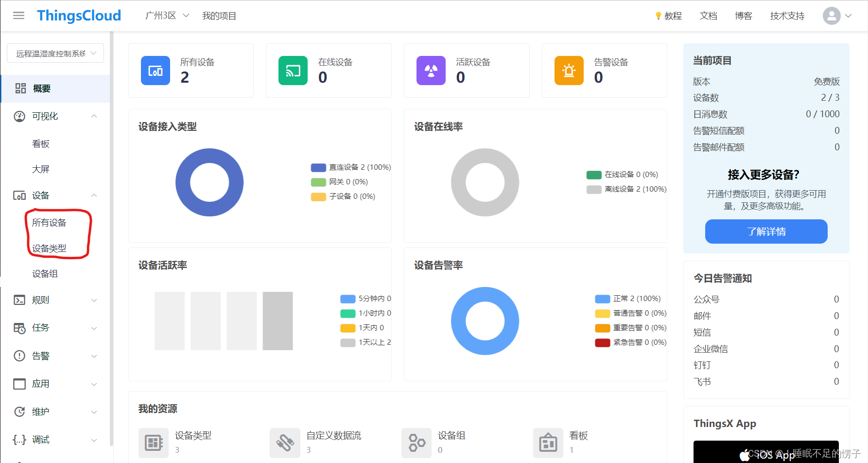Click the debug braces icon
868x463 pixels.
click(x=19, y=440)
